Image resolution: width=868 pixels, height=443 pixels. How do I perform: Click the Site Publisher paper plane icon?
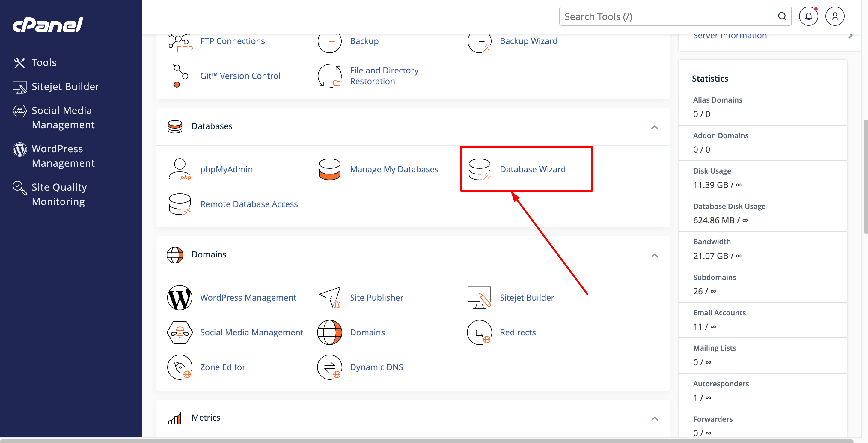pos(330,297)
